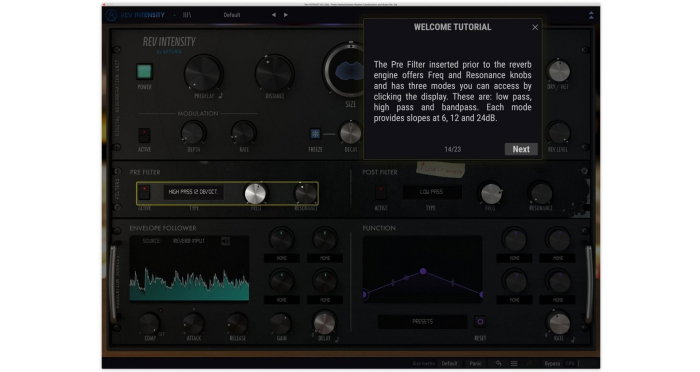Click the Dry/Wet knob

[558, 71]
